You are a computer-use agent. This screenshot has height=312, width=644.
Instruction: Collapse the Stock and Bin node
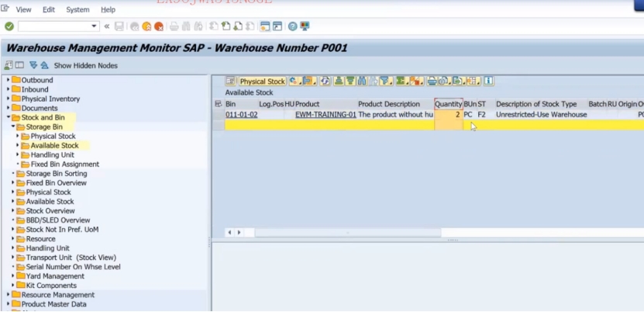[x=9, y=117]
